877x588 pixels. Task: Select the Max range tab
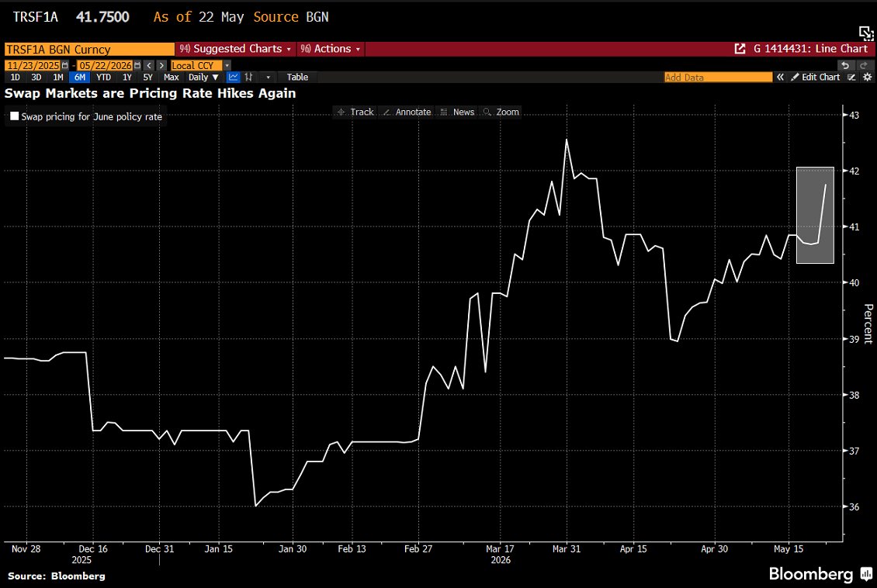(x=172, y=77)
